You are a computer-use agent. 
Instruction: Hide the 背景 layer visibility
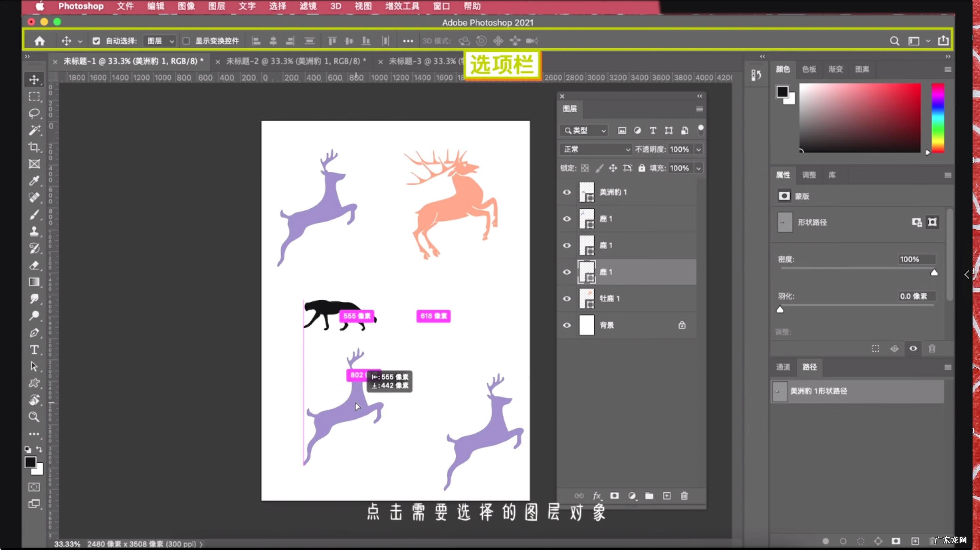[567, 325]
